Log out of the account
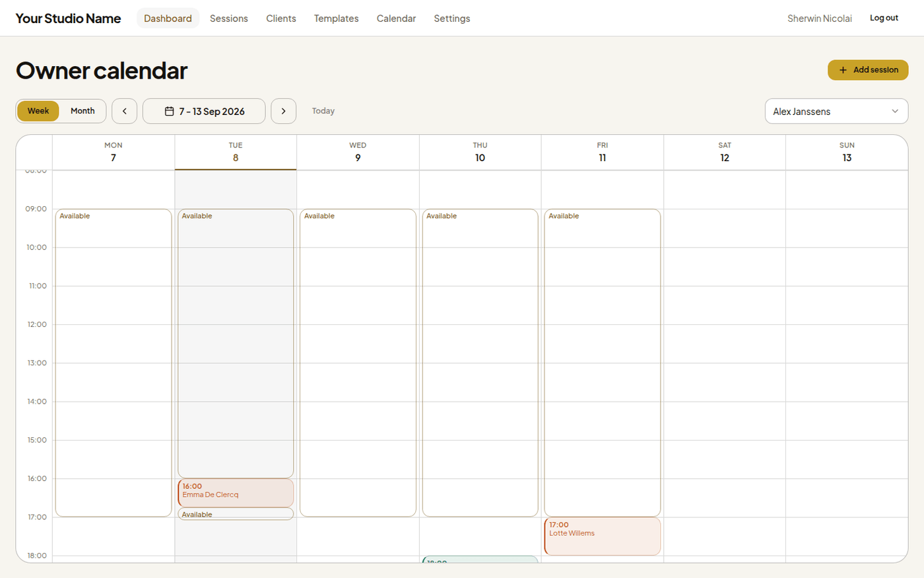This screenshot has height=578, width=924. pyautogui.click(x=884, y=18)
